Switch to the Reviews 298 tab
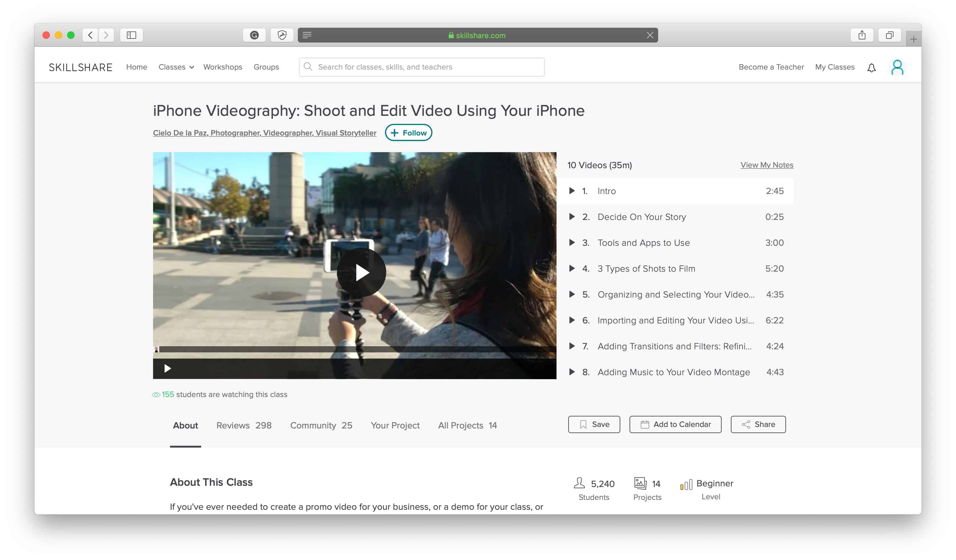This screenshot has width=956, height=560. click(244, 425)
